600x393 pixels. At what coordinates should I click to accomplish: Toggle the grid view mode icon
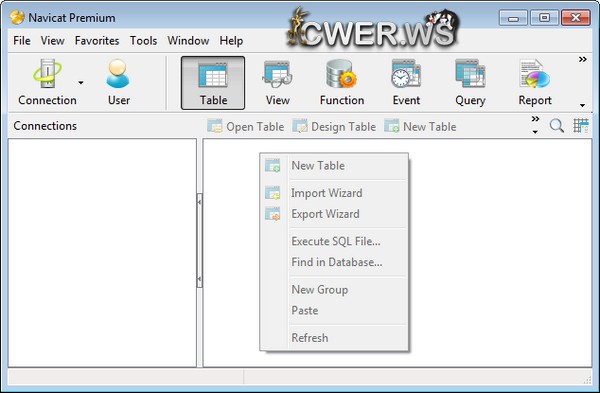[x=581, y=126]
